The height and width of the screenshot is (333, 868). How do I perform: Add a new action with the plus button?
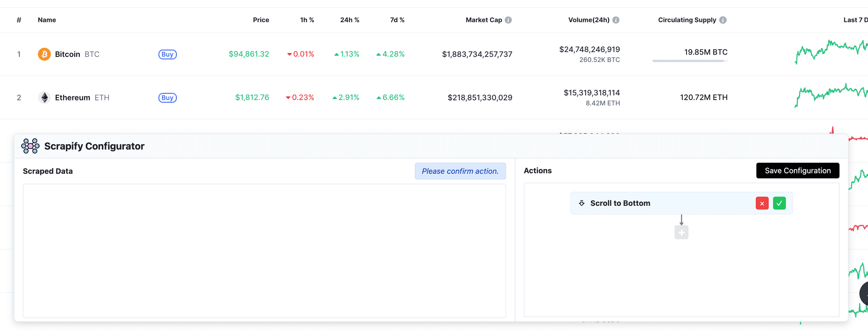(682, 232)
